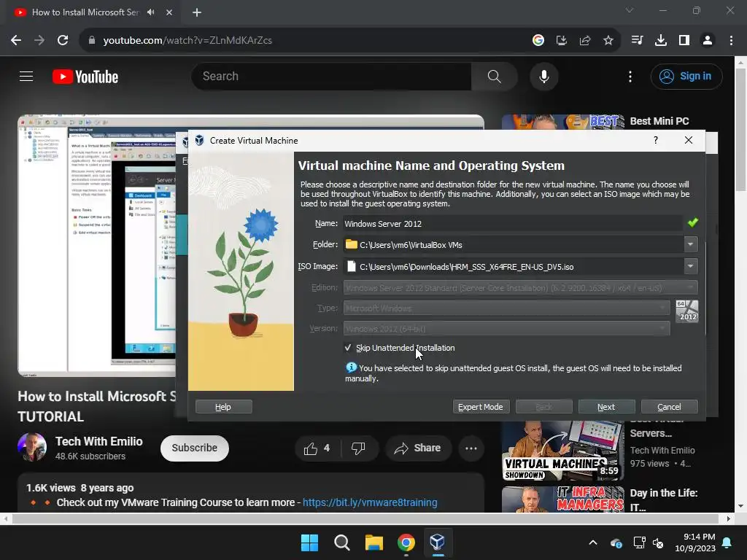Like the video with thumbs up

[317, 448]
